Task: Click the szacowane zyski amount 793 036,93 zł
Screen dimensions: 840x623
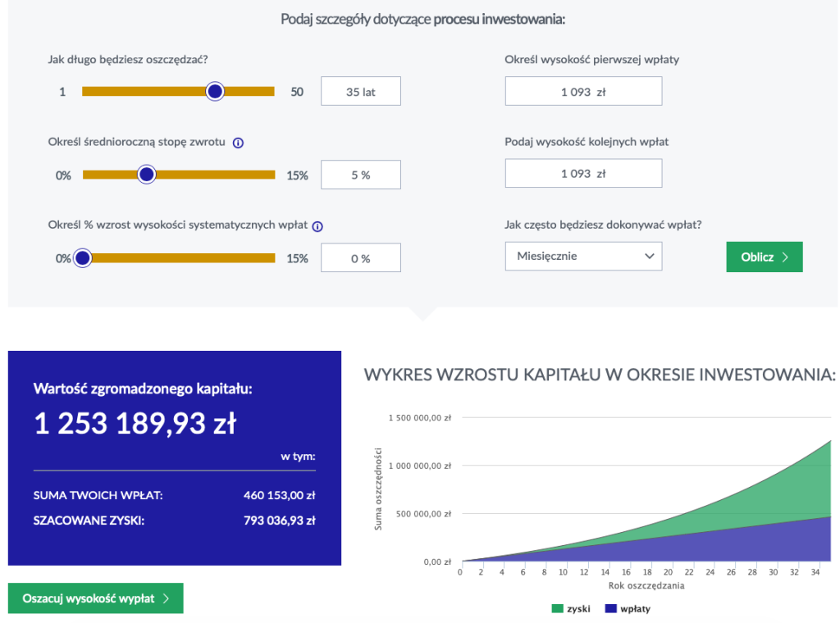Action: coord(279,520)
